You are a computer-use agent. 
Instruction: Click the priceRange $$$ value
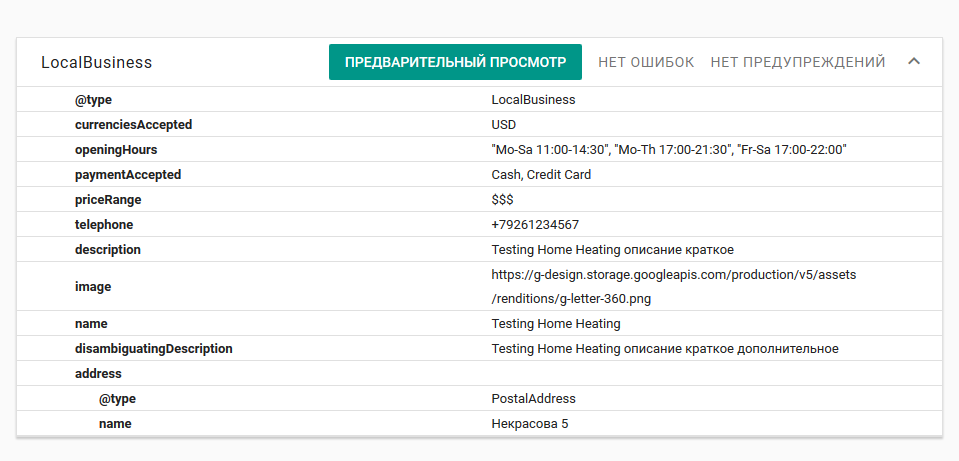coord(502,200)
